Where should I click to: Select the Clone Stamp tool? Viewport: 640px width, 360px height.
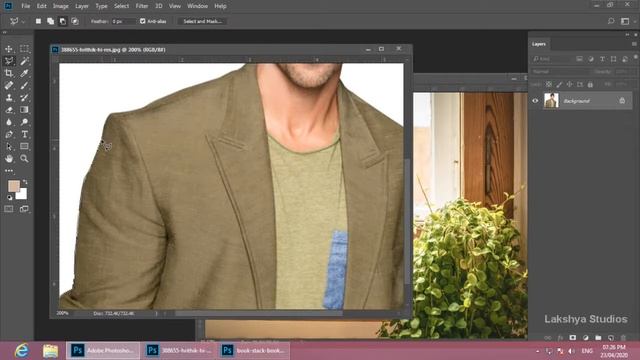pos(9,98)
